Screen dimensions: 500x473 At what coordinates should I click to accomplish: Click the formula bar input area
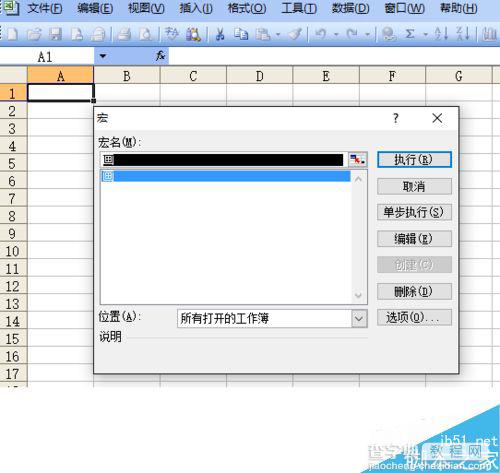tap(334, 56)
